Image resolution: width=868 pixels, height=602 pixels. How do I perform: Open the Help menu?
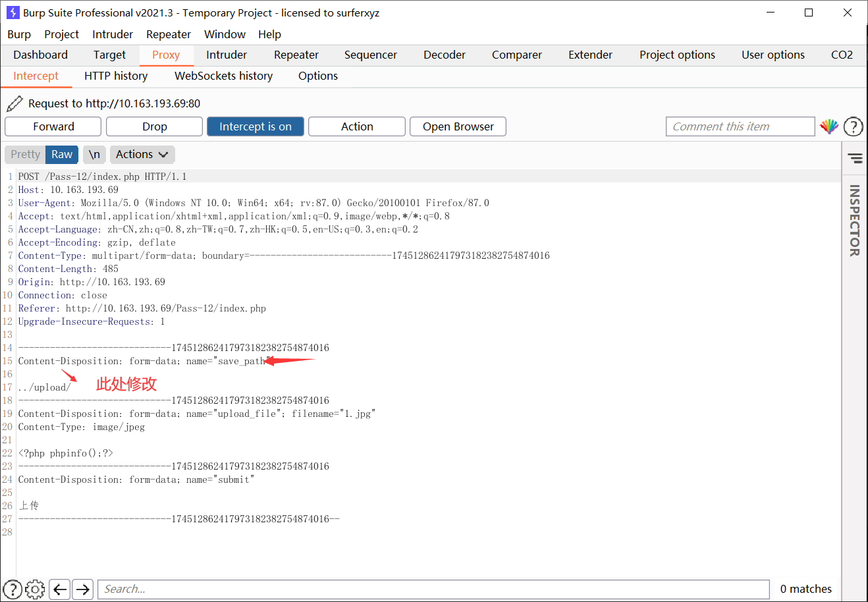[x=269, y=34]
